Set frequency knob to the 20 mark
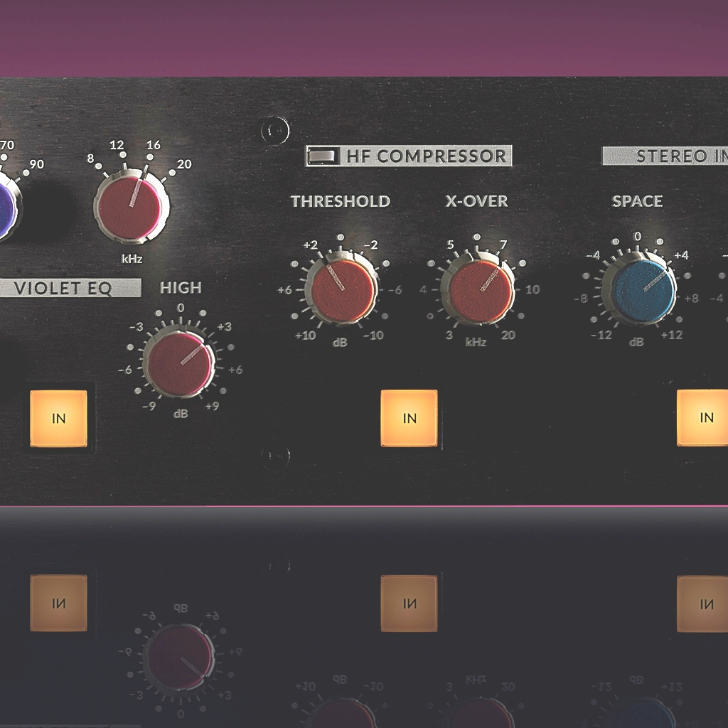The image size is (728, 728). [x=184, y=165]
